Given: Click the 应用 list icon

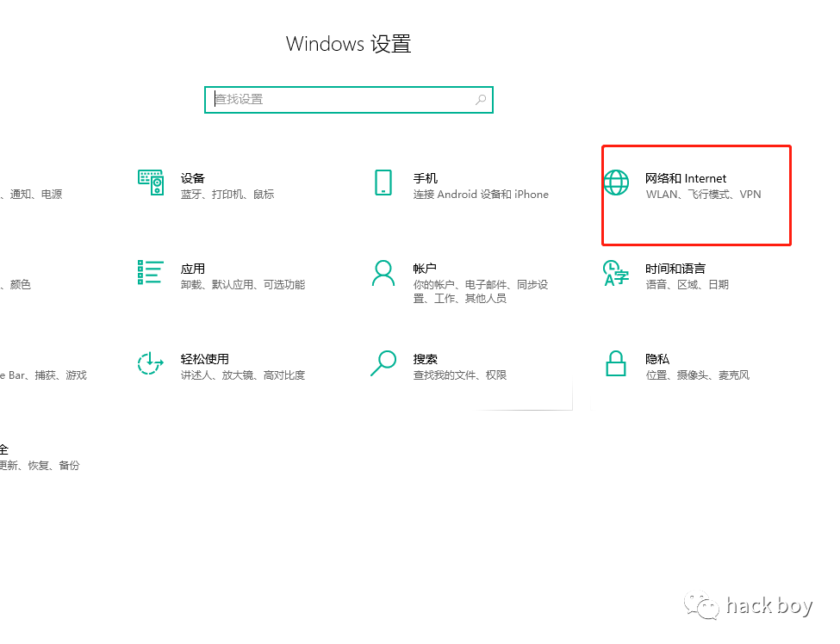Looking at the screenshot, I should coord(151,272).
